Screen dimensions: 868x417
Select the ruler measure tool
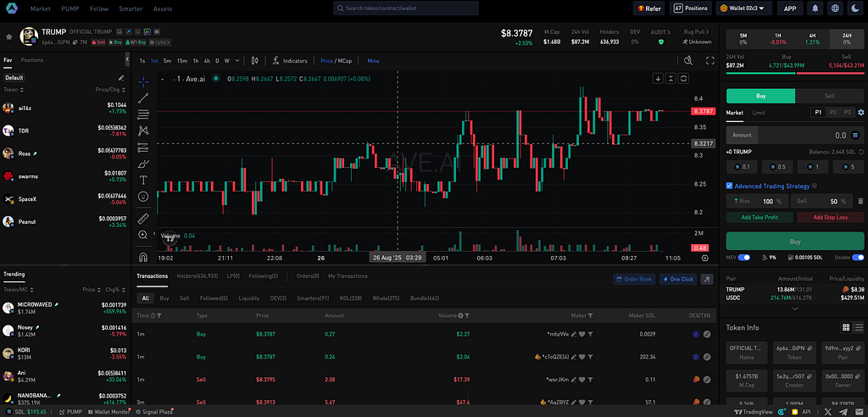[x=143, y=218]
